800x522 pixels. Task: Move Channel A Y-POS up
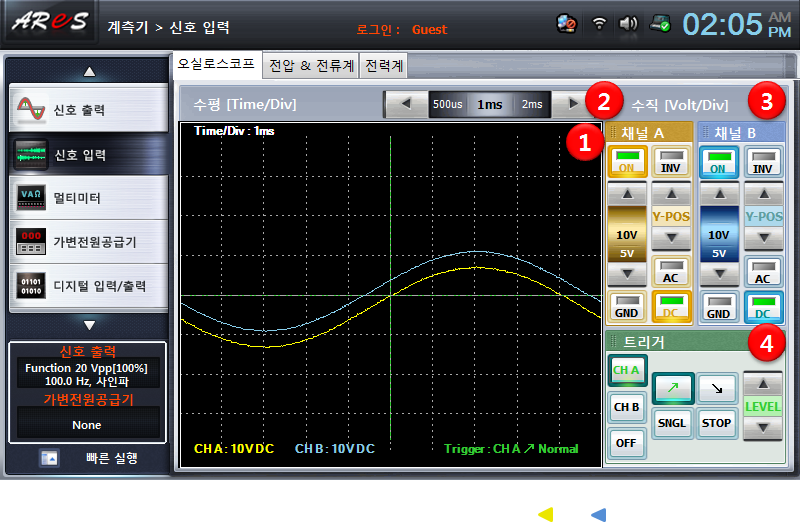671,194
